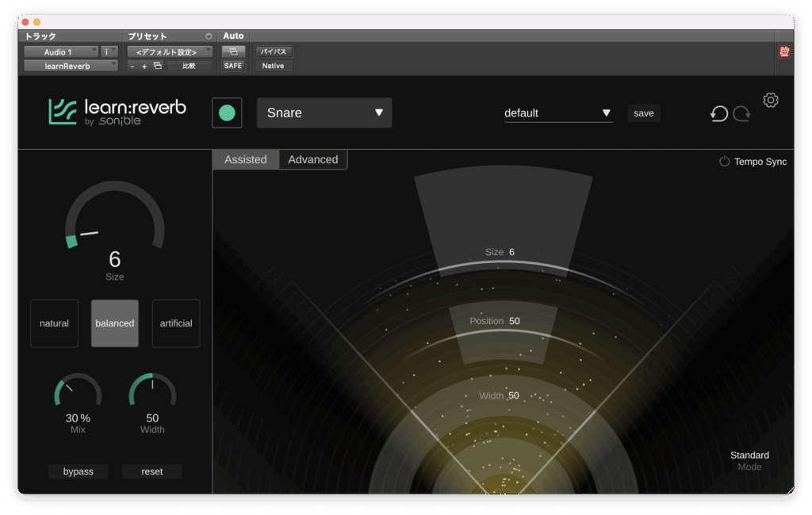Click the 30 % Mix value
The height and width of the screenshot is (515, 812).
click(78, 418)
